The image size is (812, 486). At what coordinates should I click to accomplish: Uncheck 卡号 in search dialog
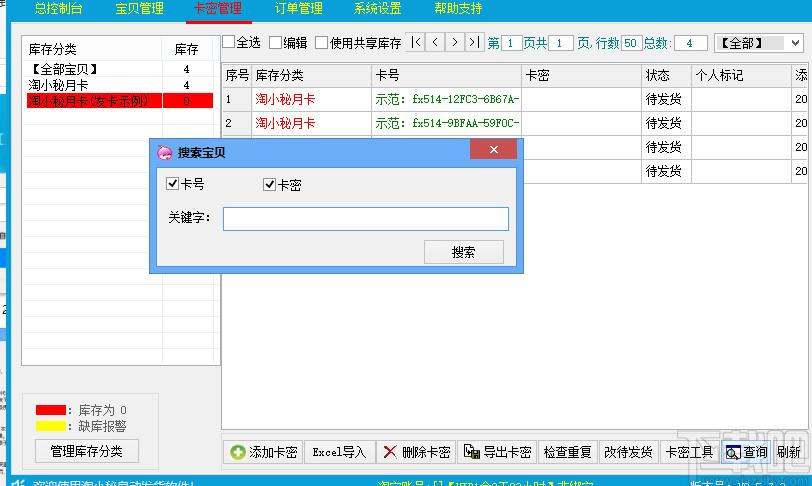(x=172, y=183)
